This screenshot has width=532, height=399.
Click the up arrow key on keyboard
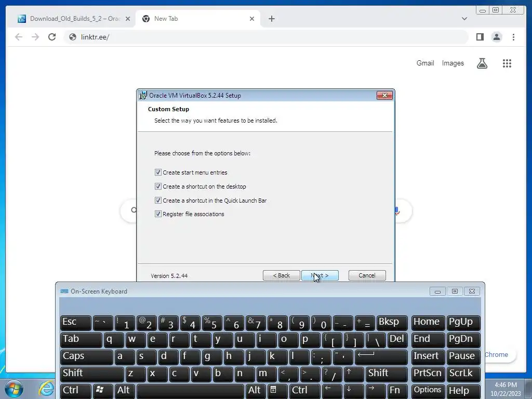[354, 374]
